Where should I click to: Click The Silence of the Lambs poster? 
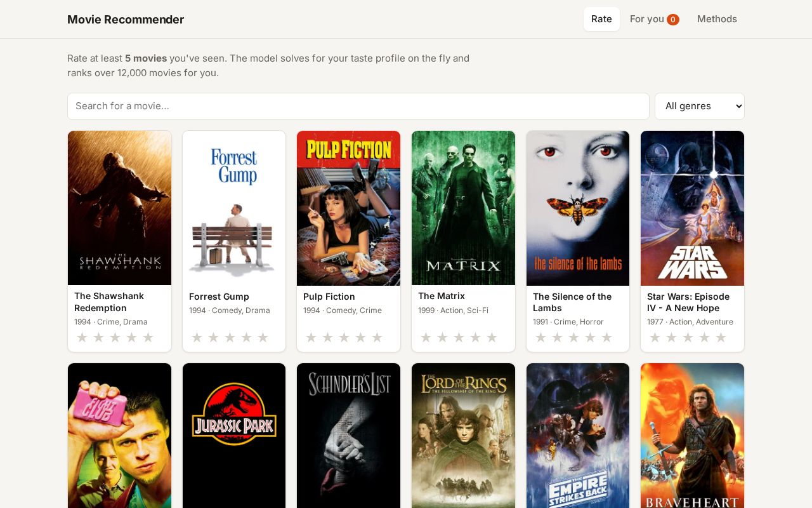tap(578, 208)
